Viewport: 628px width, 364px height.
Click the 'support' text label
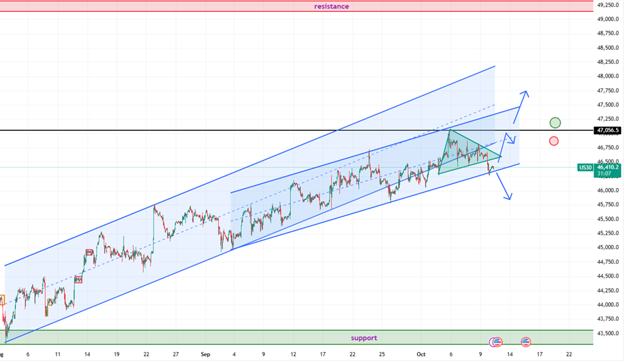click(364, 337)
